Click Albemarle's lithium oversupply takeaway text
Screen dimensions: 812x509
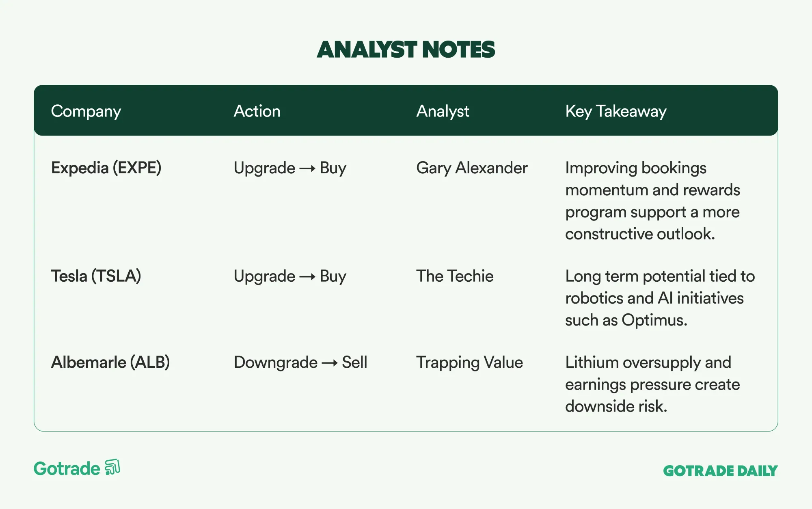point(652,384)
